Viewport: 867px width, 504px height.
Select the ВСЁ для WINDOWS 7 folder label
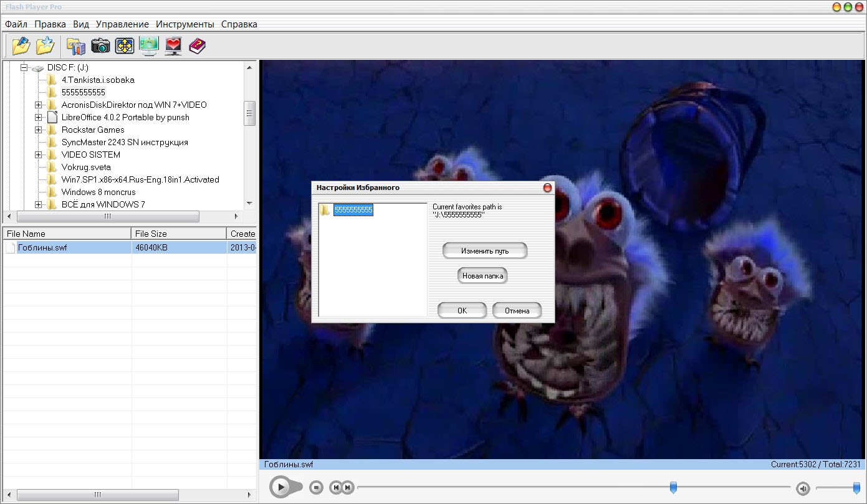point(103,204)
